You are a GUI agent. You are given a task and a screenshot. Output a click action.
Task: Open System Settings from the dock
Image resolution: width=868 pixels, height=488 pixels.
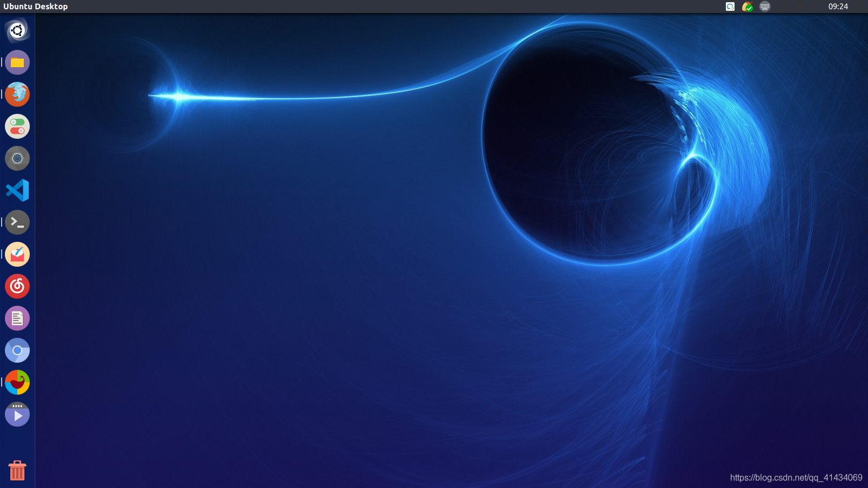click(17, 126)
